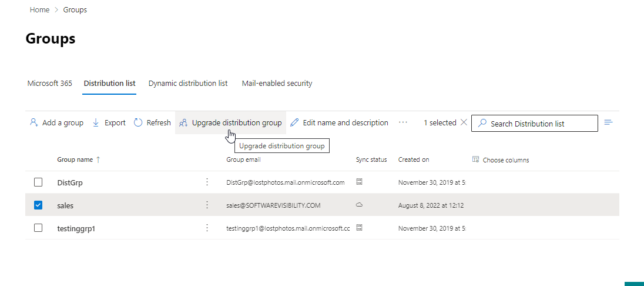Click the Refresh button label

pos(159,122)
